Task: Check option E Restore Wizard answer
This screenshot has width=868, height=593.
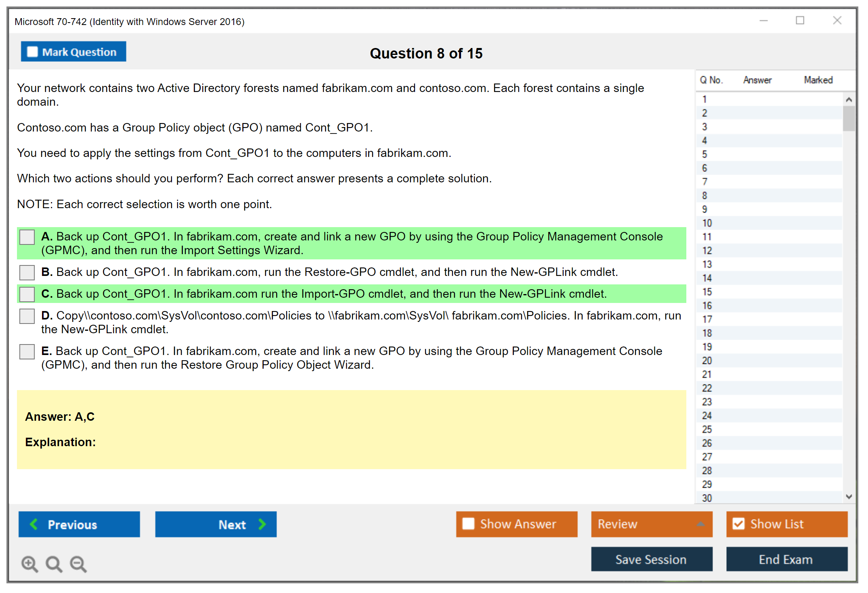Action: tap(27, 351)
